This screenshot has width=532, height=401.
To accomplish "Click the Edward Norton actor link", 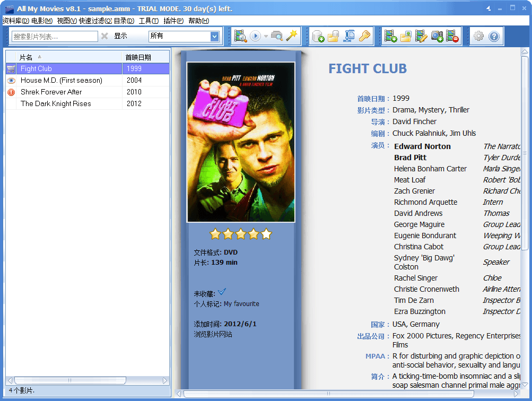I will point(422,146).
